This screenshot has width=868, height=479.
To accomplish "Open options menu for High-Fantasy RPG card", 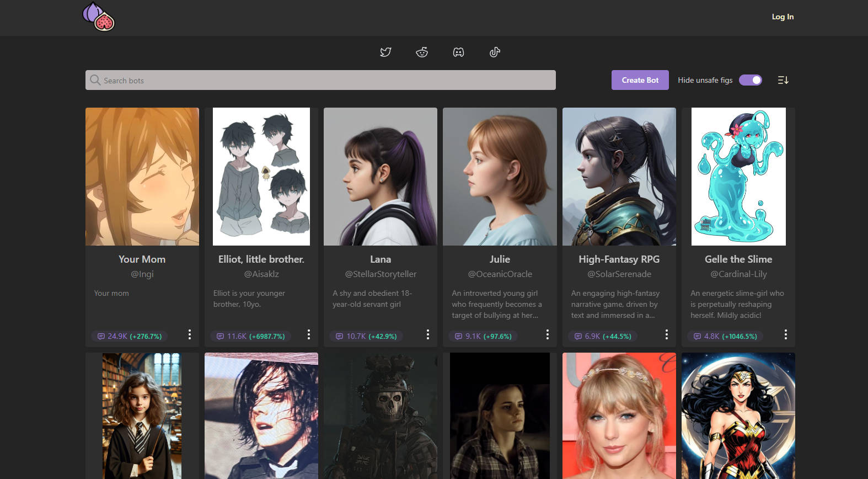I will tap(666, 334).
